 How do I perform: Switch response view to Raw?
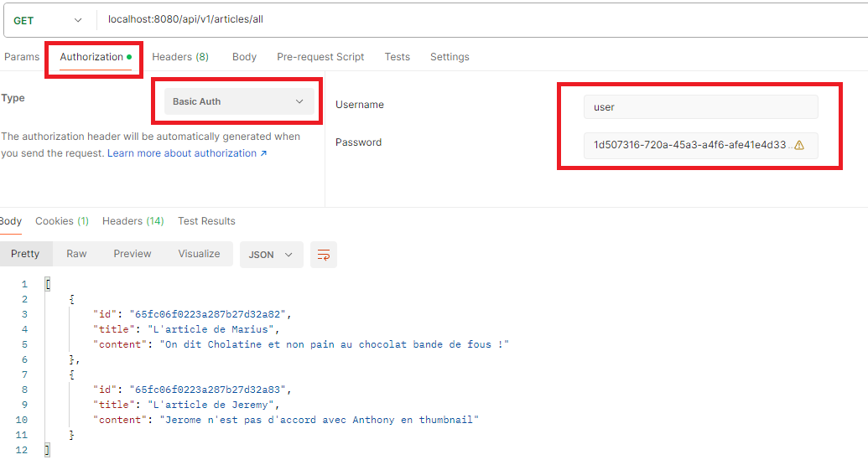click(x=76, y=254)
